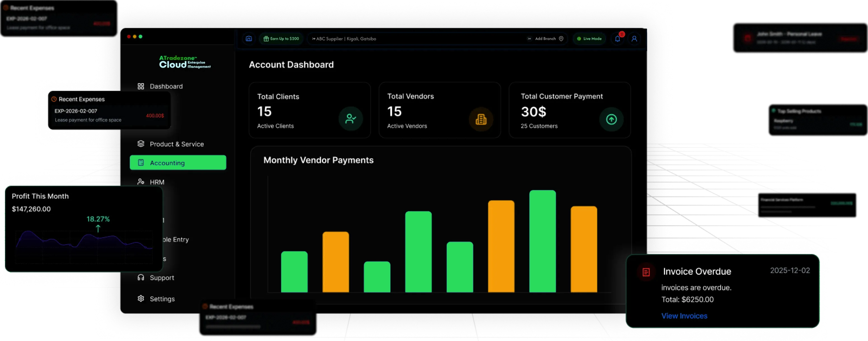The image size is (868, 341).
Task: Click the Settings gear icon
Action: click(x=141, y=299)
